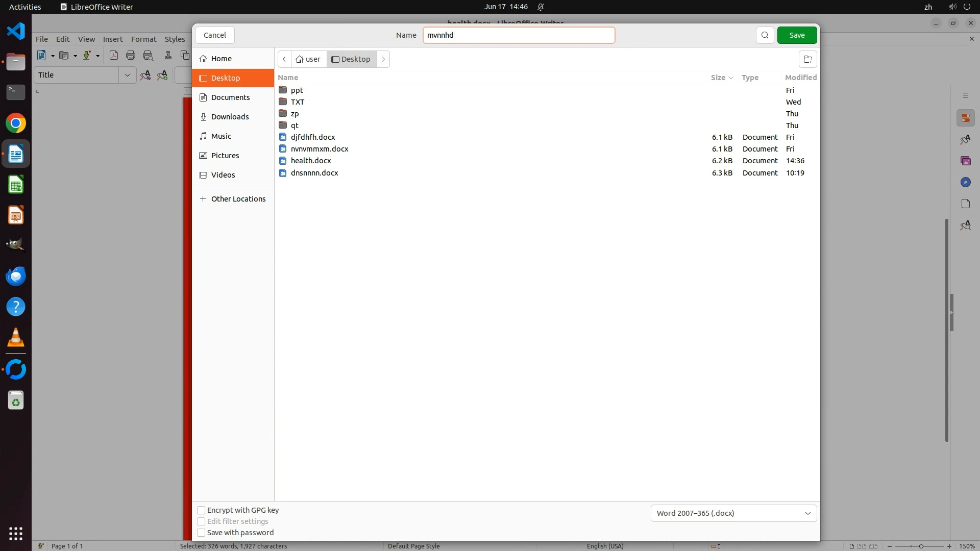Click the Cut scissors icon
980x551 pixels.
[x=168, y=56]
